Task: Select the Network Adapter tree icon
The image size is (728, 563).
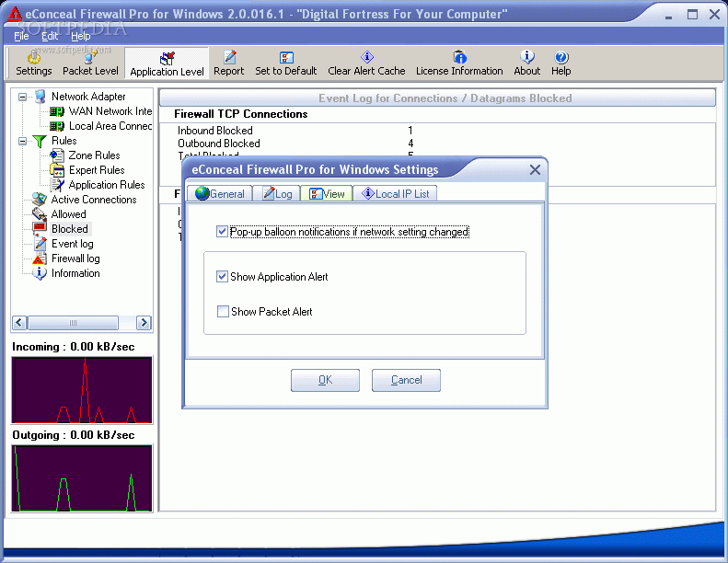Action: [x=40, y=97]
